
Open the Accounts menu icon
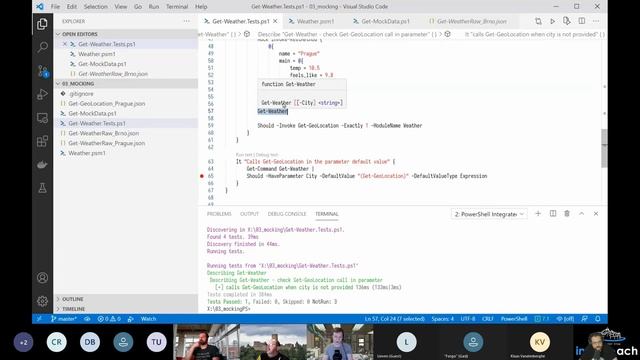tap(42, 278)
